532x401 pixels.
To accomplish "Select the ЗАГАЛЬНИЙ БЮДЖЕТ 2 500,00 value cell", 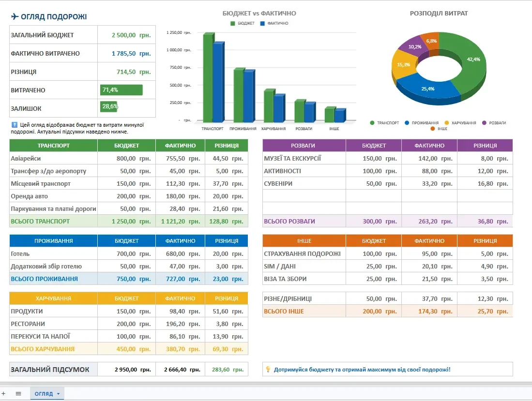I will [126, 35].
